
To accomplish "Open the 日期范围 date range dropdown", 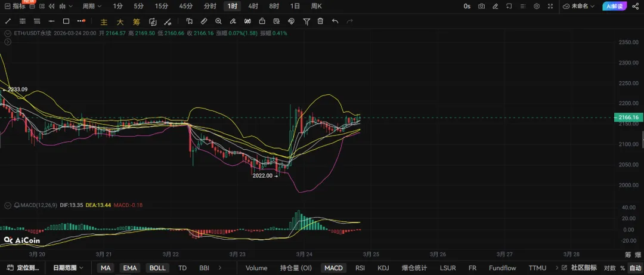I will (x=68, y=268).
